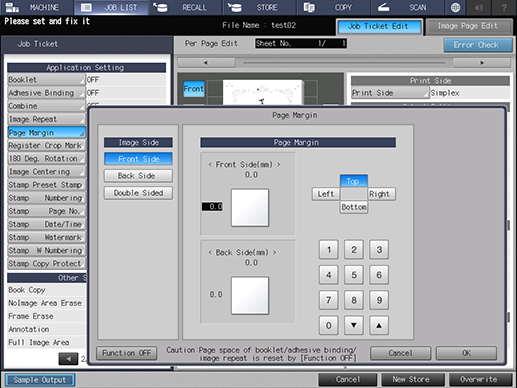This screenshot has width=517, height=388.
Task: Go to previous sheet with left arrow
Action: coord(206,63)
